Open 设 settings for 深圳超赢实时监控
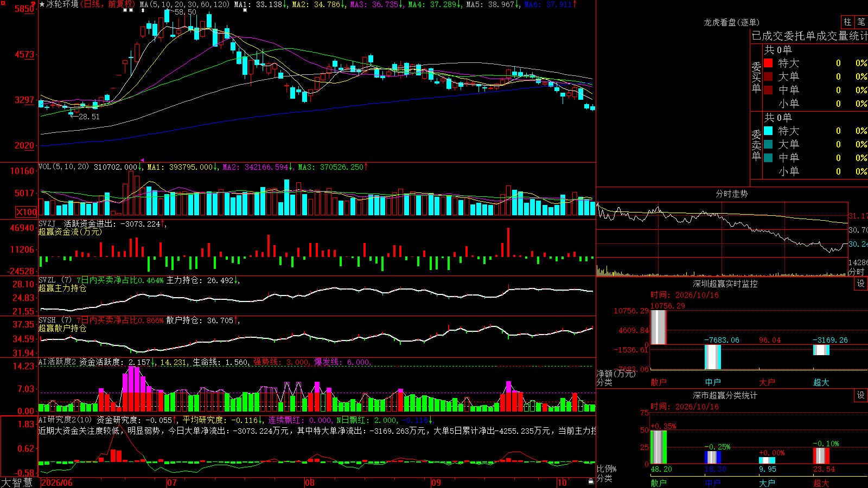868x488 pixels. [x=861, y=284]
